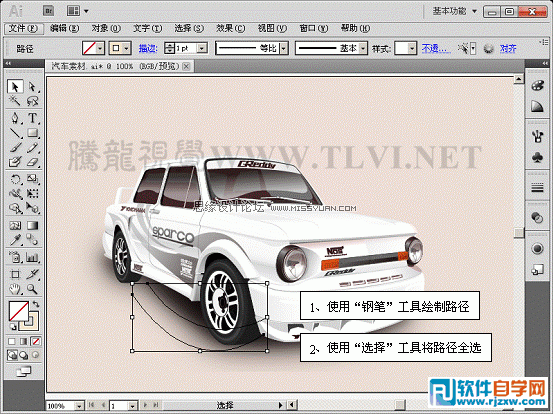Viewport: 553px width, 414px height.
Task: Open the stroke weight dropdown list
Action: point(202,48)
